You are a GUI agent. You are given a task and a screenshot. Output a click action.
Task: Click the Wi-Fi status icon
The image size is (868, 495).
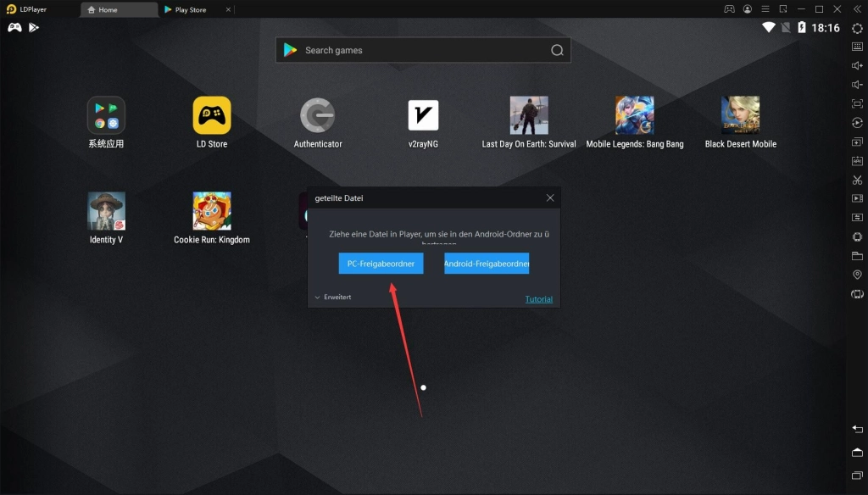(768, 27)
